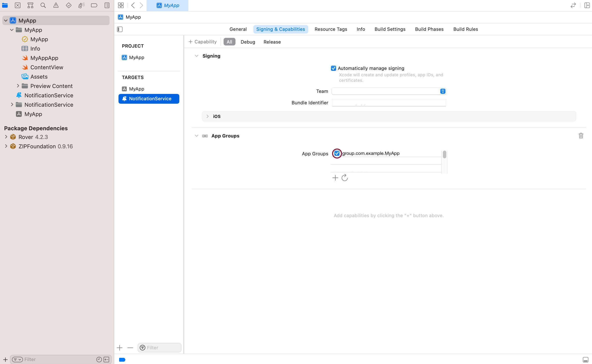
Task: Click the targets Filter field
Action: click(x=159, y=348)
